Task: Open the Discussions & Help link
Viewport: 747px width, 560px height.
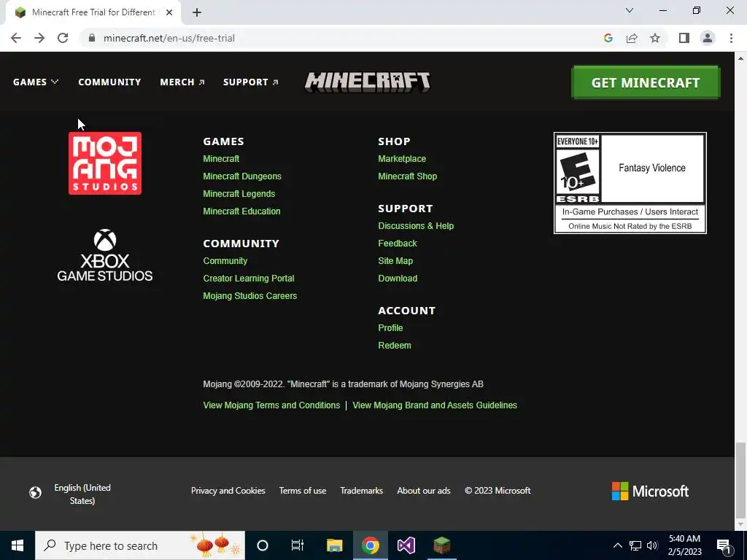Action: point(416,226)
